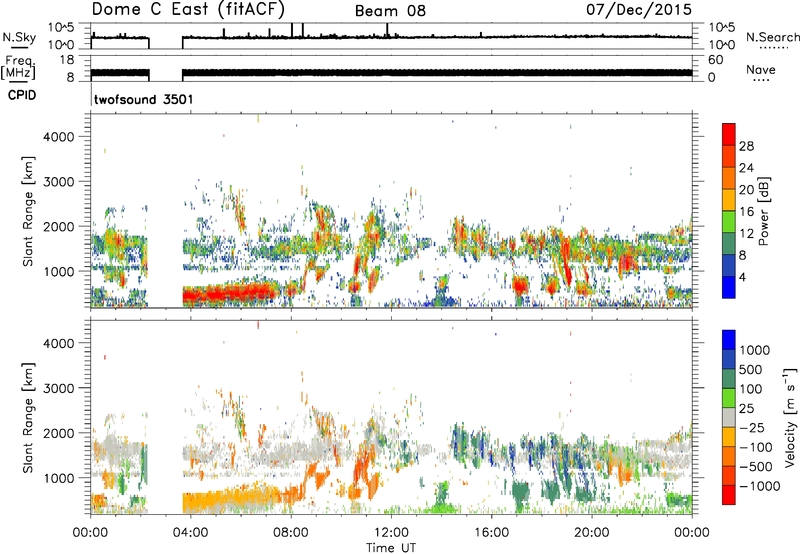Click the '4000' tick on the power panel
800x554 pixels.
58,137
